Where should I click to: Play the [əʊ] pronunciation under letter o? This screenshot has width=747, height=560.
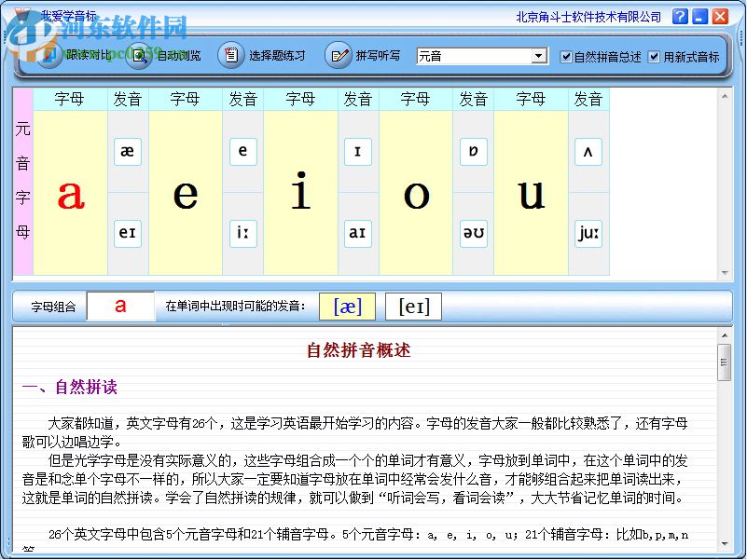click(x=473, y=234)
